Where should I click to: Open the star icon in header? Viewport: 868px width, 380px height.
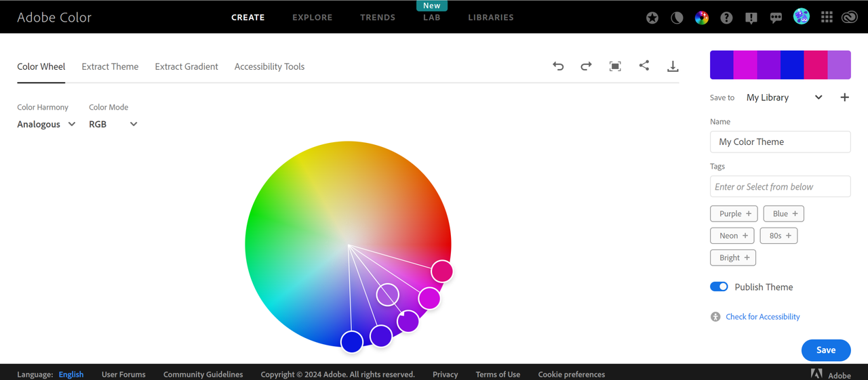click(652, 18)
